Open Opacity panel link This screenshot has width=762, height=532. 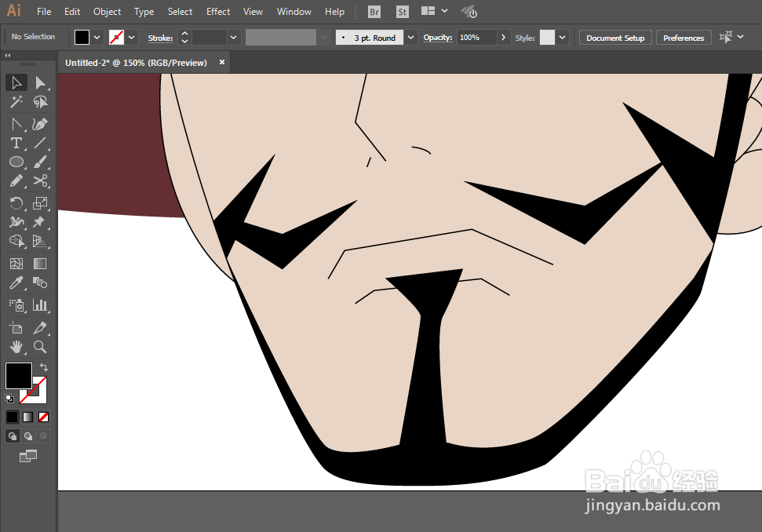tap(437, 38)
